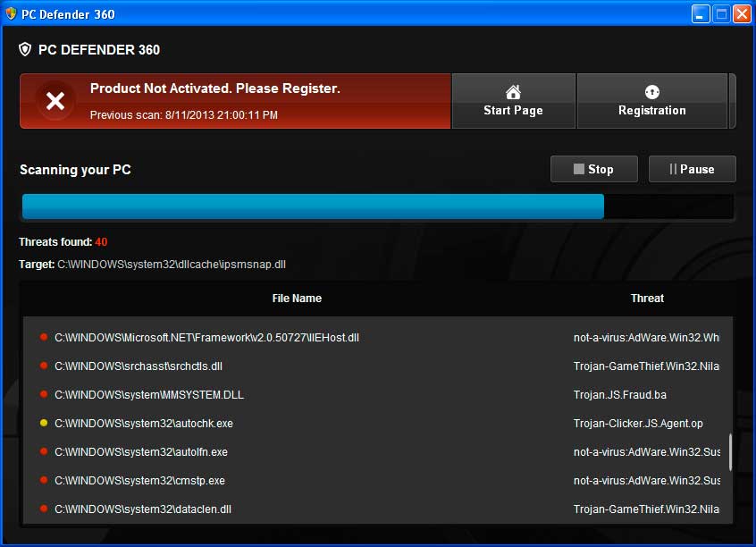Click the key icon above Registration
Screen dimensions: 756x547
click(651, 90)
